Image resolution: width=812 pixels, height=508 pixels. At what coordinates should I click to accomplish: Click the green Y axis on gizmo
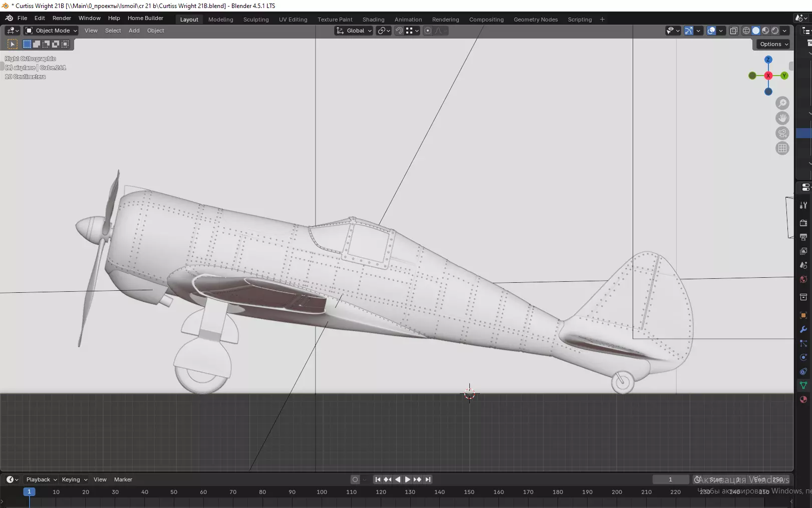click(x=784, y=76)
